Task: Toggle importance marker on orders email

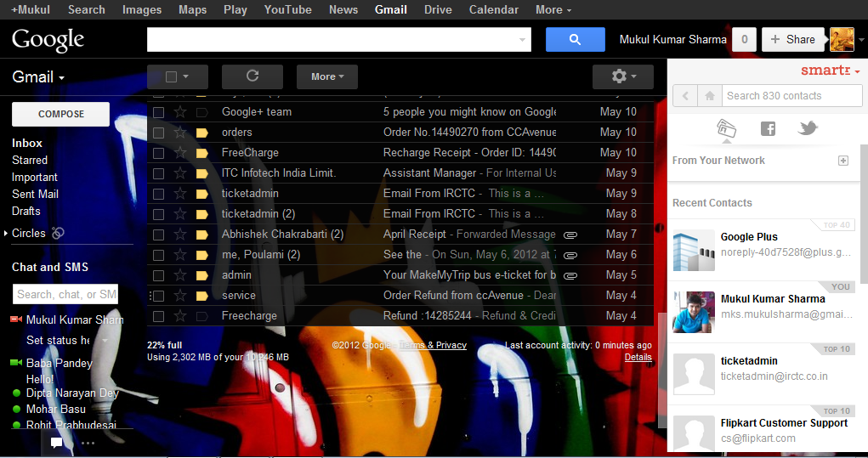Action: click(x=202, y=133)
